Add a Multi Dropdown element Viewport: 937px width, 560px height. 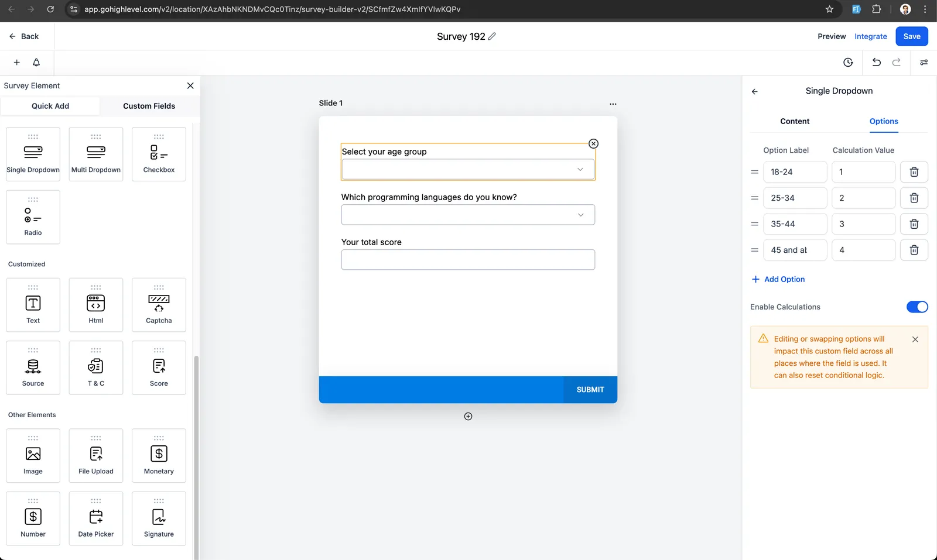(x=96, y=154)
